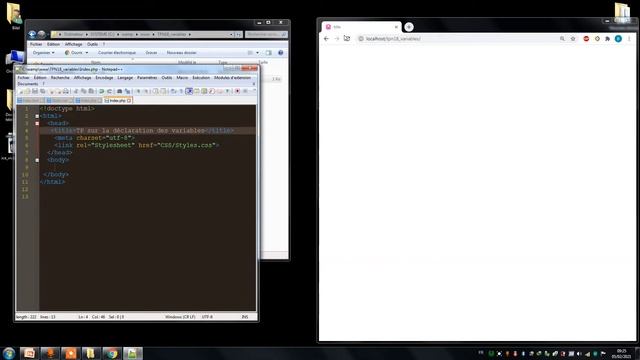Click the Notepad++ icon on the taskbar
Viewport: 640px width, 360px height.
(x=132, y=353)
